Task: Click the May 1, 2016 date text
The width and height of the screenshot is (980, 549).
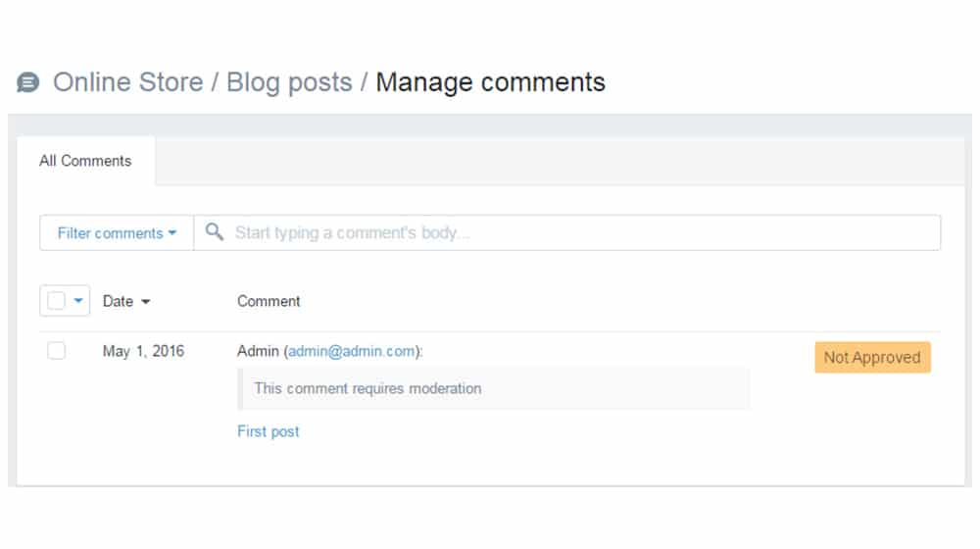Action: 143,351
